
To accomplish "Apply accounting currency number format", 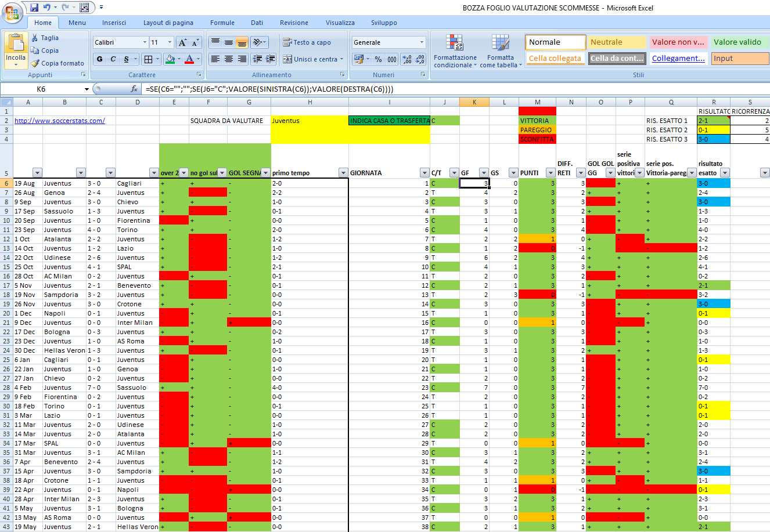I will [x=358, y=59].
